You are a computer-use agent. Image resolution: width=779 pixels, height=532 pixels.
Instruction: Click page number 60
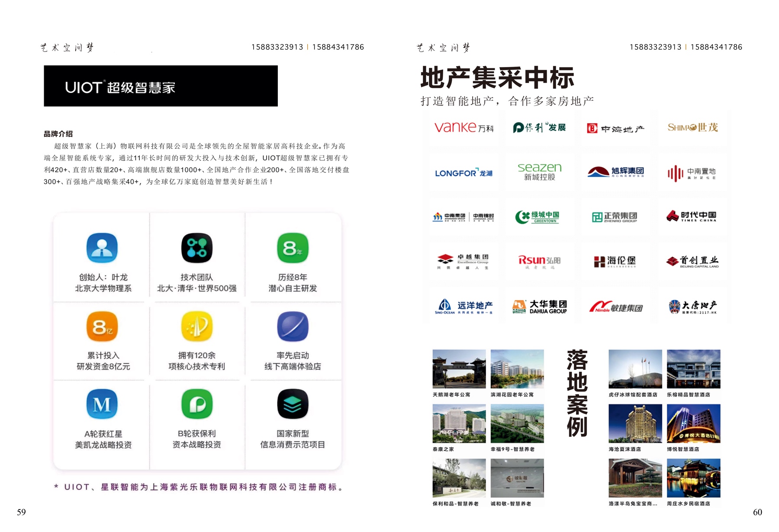[x=757, y=512]
